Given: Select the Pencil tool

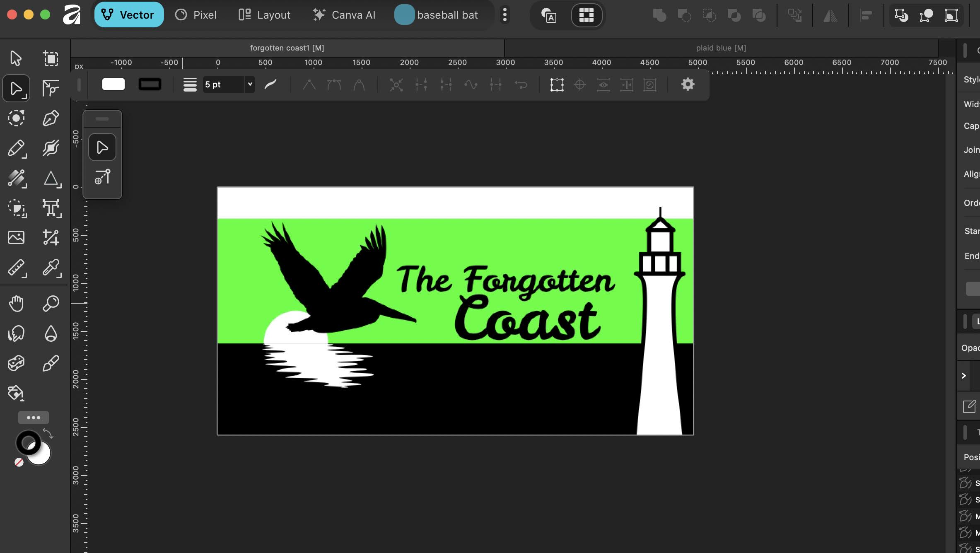Looking at the screenshot, I should click(x=16, y=148).
